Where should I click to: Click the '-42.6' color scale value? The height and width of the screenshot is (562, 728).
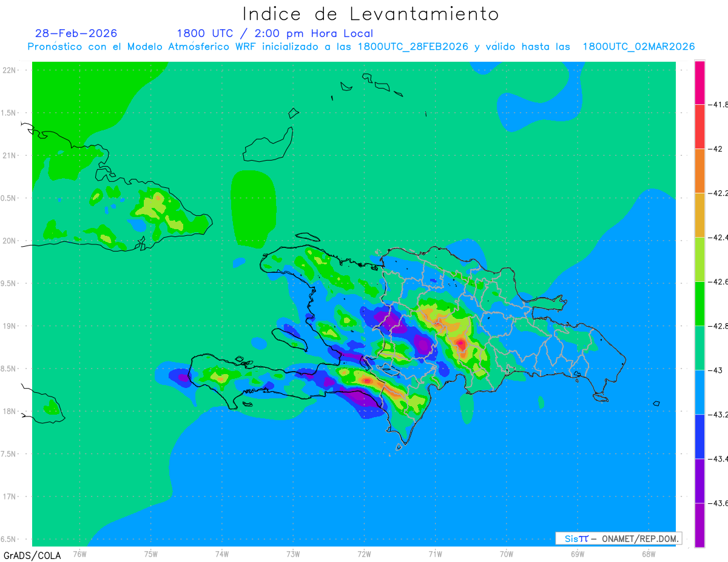719,281
